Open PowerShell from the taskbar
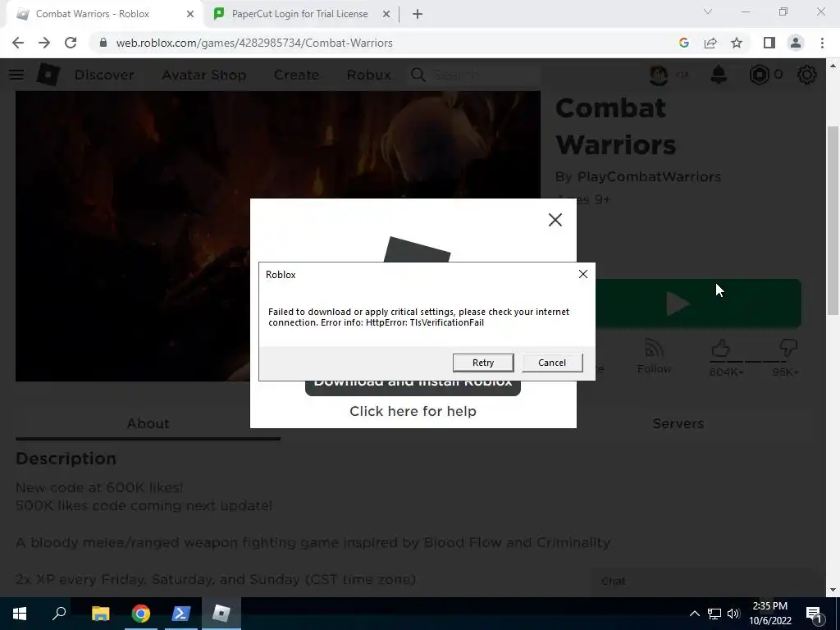The image size is (840, 630). point(181,614)
